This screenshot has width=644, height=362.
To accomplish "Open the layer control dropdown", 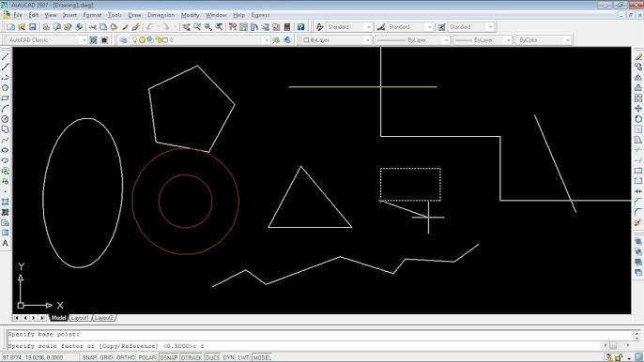I will [200, 40].
